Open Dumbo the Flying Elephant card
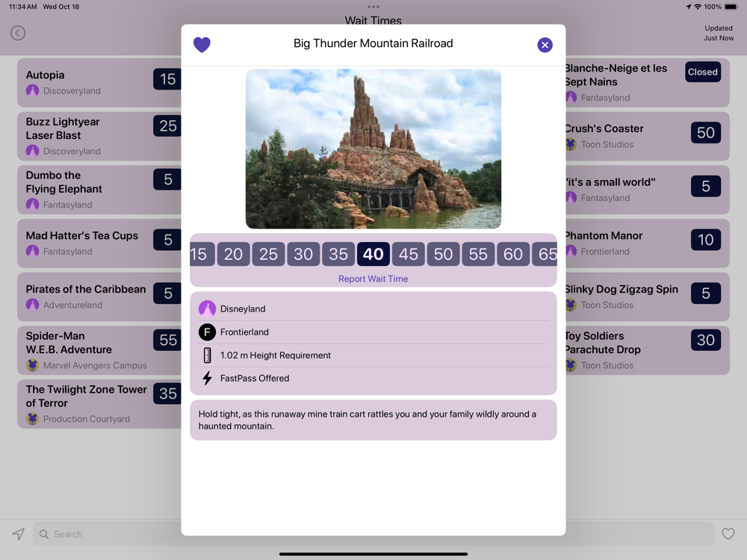This screenshot has height=560, width=747. pos(99,190)
